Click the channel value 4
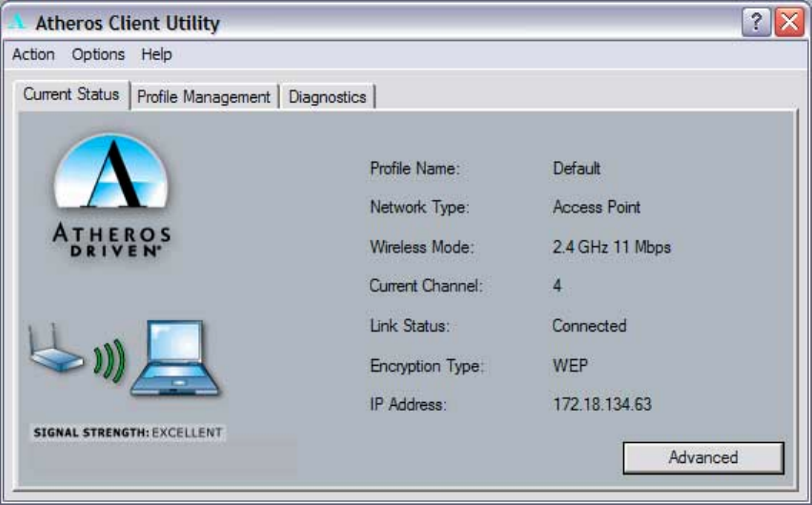This screenshot has width=812, height=505. click(558, 286)
